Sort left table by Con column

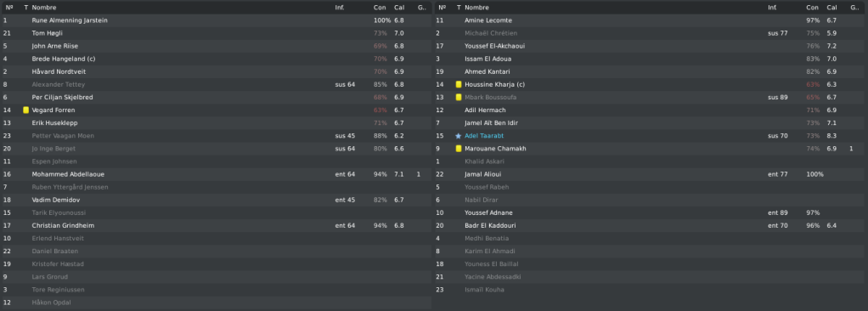click(x=379, y=8)
